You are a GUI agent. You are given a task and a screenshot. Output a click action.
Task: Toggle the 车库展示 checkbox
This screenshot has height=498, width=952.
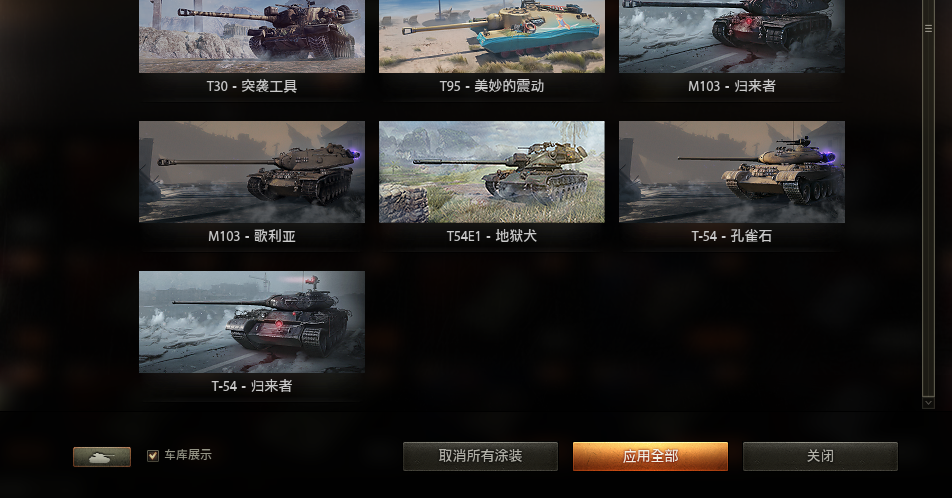[x=153, y=455]
